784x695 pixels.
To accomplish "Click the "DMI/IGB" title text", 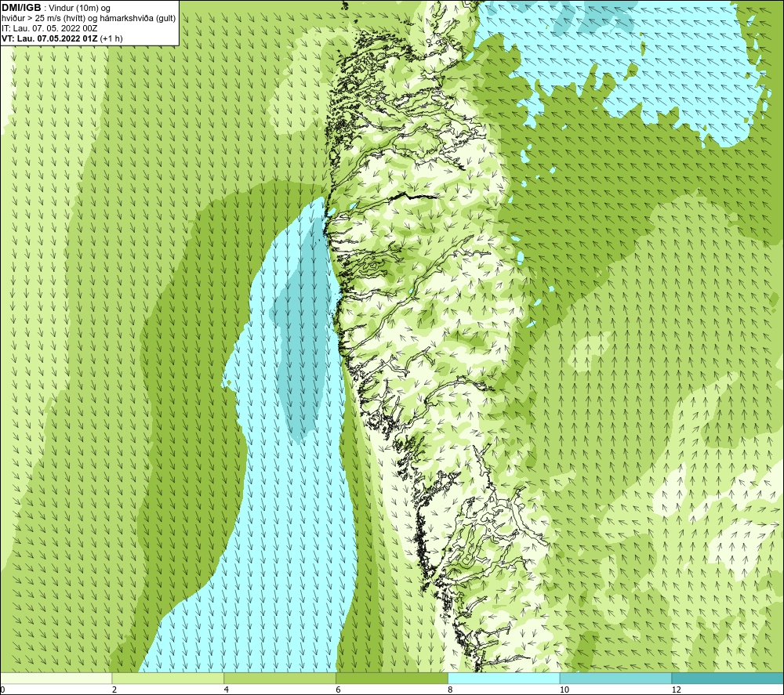I will pyautogui.click(x=21, y=8).
